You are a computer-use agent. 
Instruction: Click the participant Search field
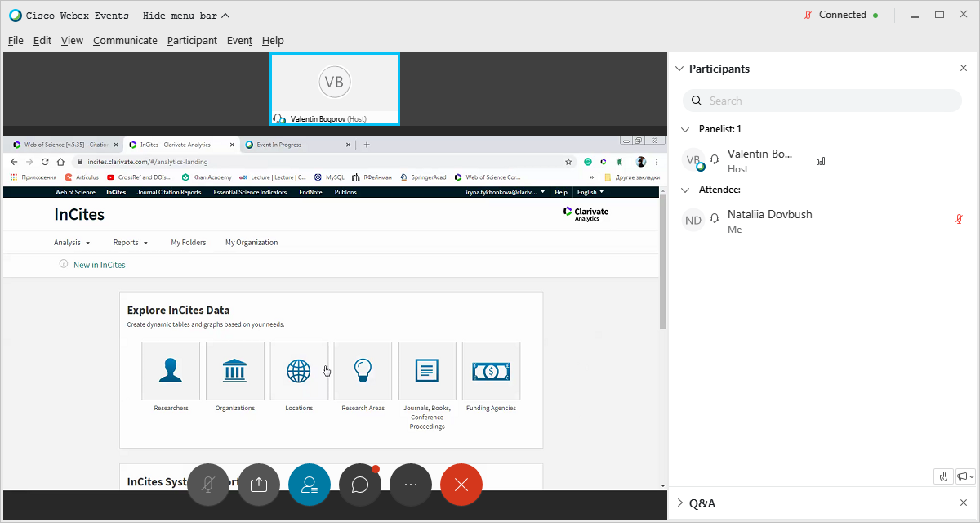822,101
